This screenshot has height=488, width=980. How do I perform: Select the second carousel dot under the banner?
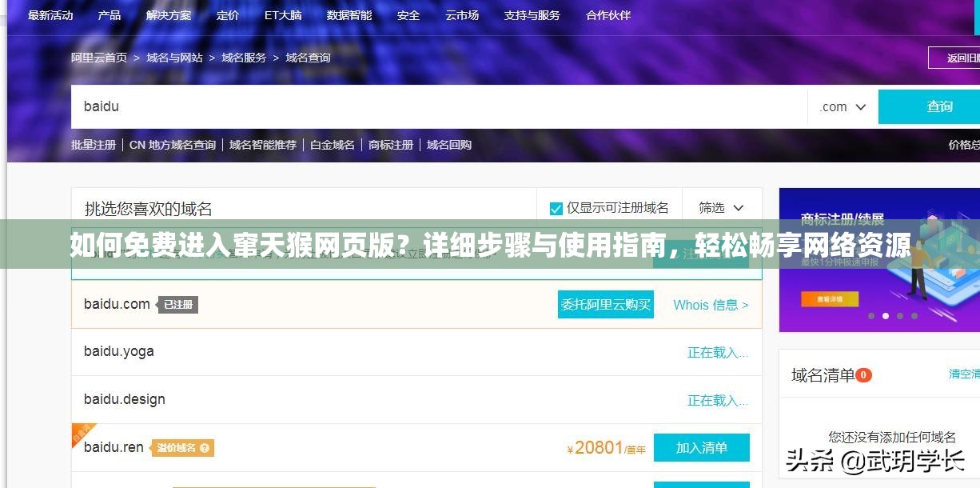pos(886,315)
